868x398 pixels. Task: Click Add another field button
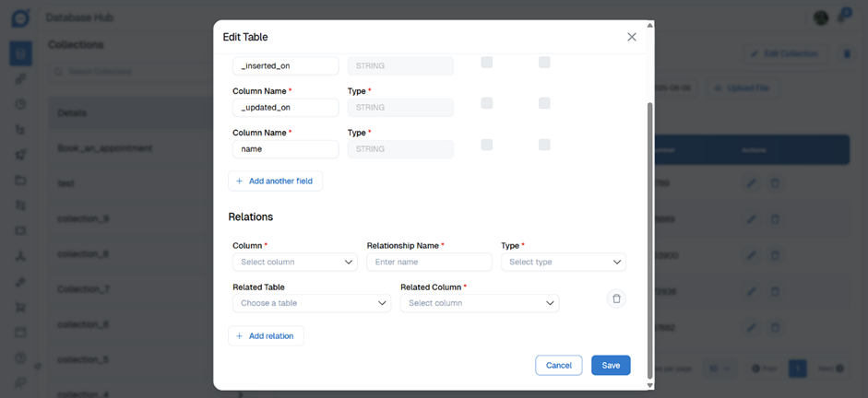pos(275,181)
